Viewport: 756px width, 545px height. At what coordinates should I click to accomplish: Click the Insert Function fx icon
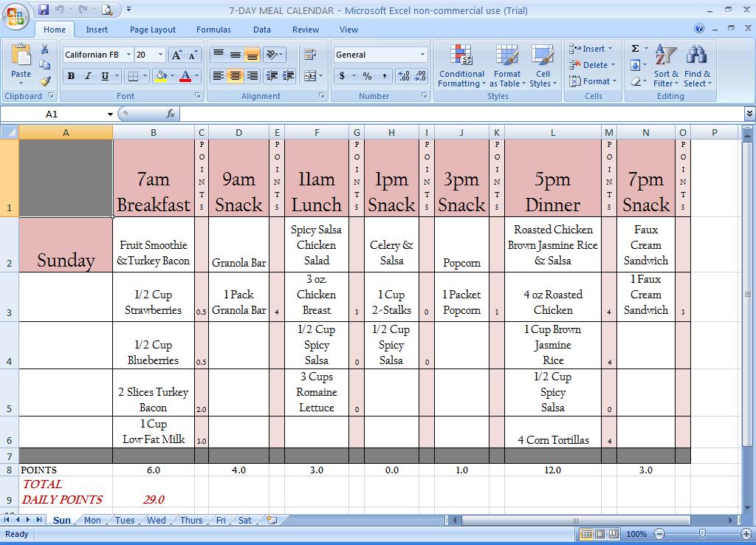pyautogui.click(x=171, y=114)
